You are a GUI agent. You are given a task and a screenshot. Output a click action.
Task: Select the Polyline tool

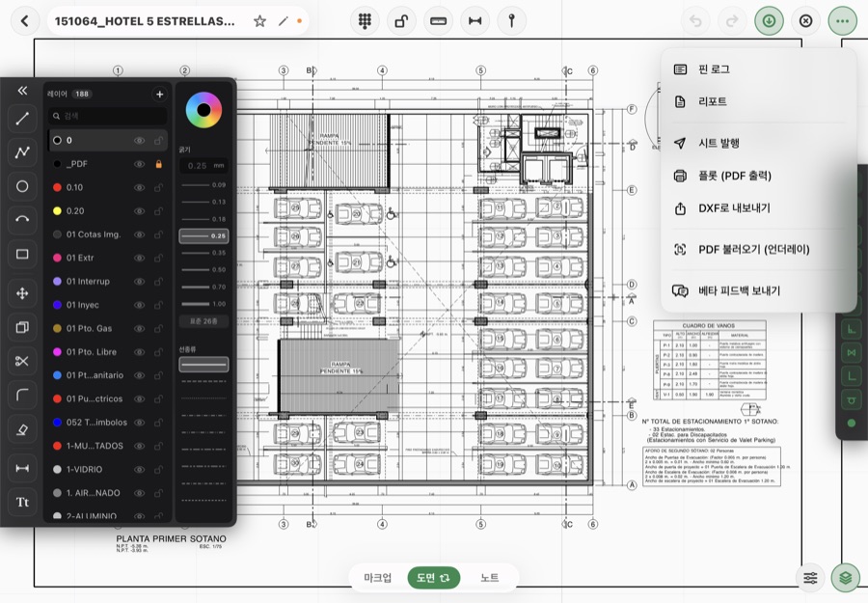coord(22,151)
